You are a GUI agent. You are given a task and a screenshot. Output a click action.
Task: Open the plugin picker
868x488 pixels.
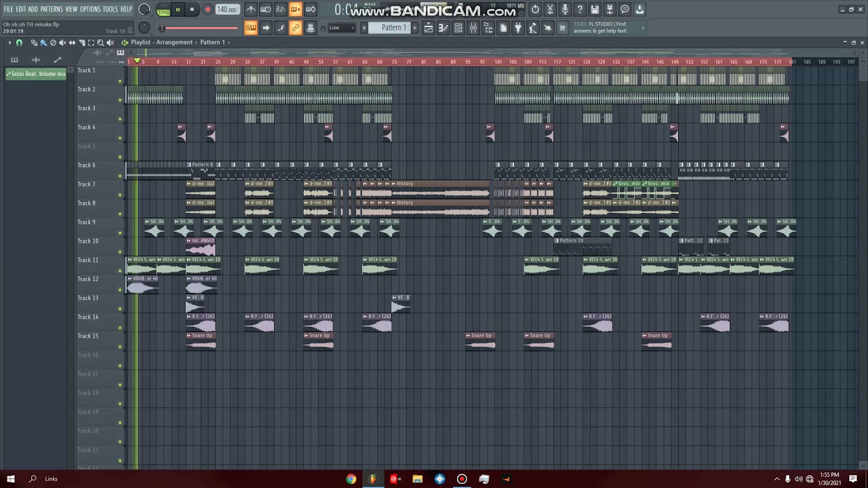click(518, 28)
